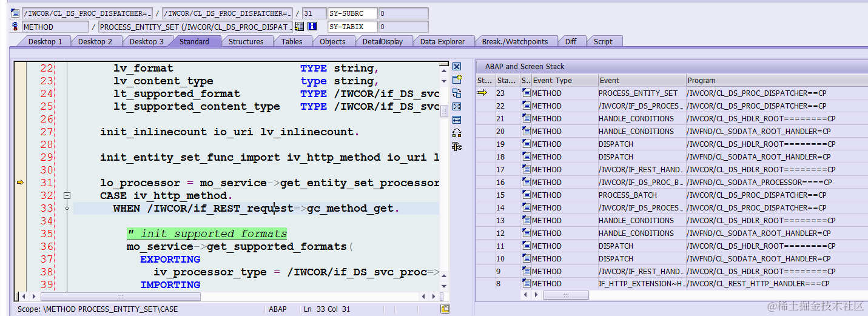868x316 pixels.
Task: Click the tool settings wrench icon
Action: 457,146
